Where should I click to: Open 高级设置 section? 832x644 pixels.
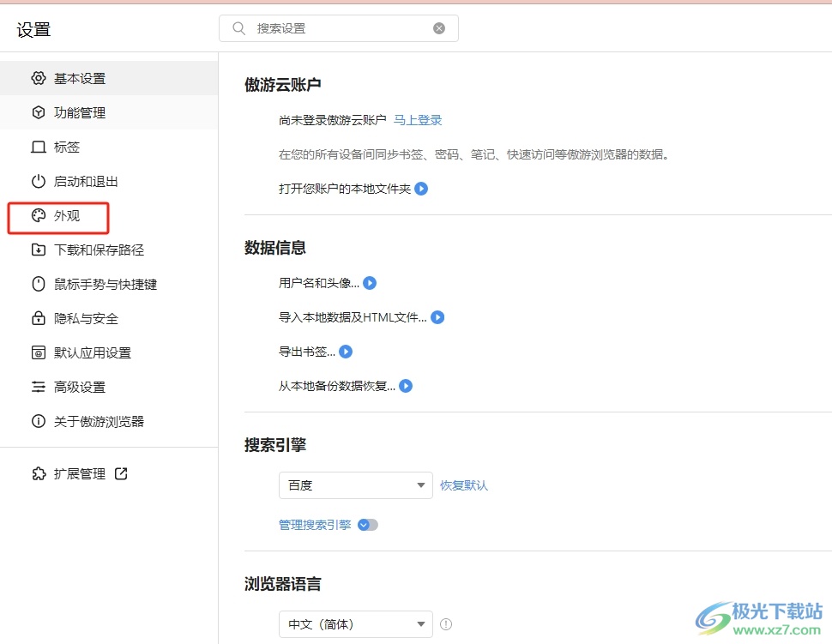109,387
